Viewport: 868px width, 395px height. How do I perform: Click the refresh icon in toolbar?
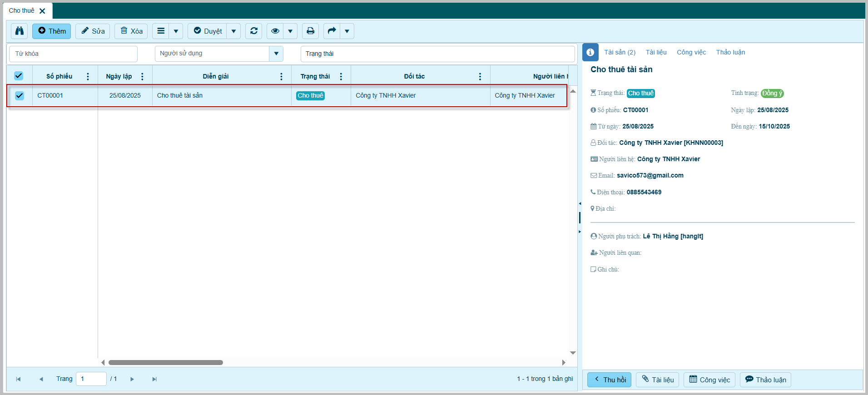coord(254,31)
